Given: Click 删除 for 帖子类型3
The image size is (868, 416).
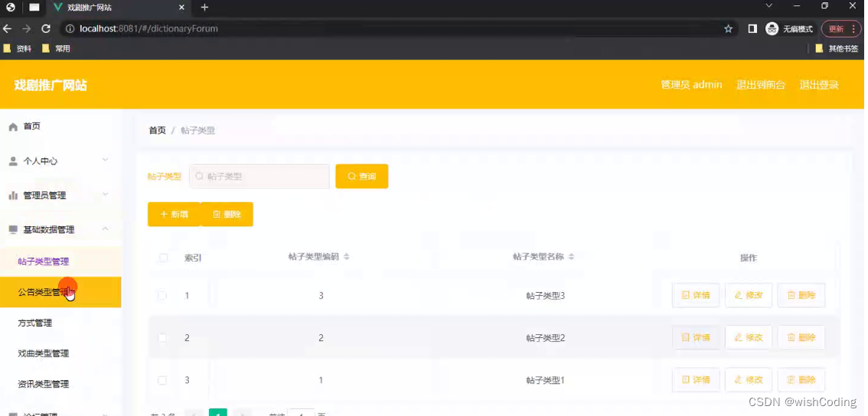Looking at the screenshot, I should (801, 295).
